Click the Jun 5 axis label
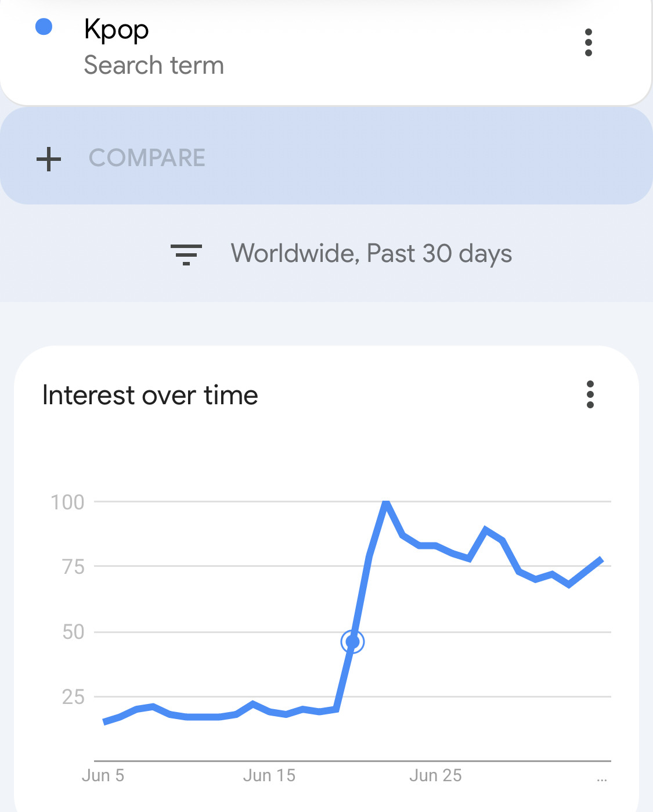The image size is (653, 812). [x=103, y=775]
